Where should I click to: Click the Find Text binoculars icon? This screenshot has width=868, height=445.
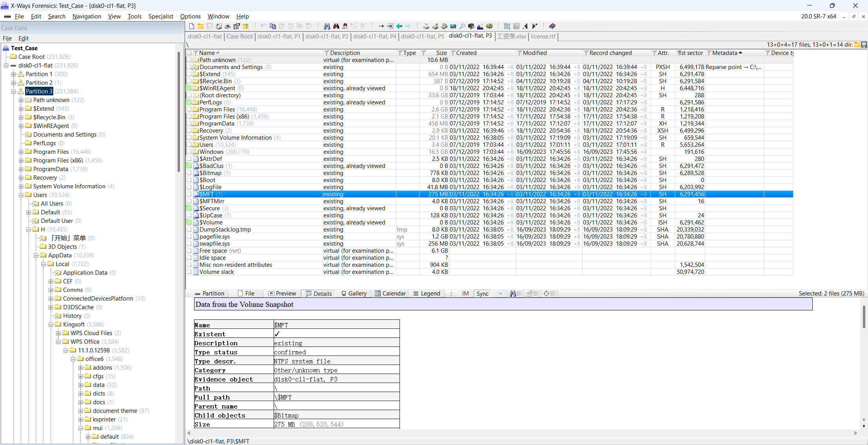click(x=327, y=26)
